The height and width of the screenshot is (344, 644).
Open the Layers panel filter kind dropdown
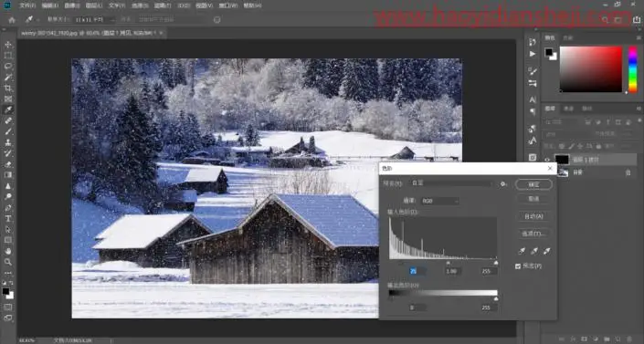(x=561, y=122)
